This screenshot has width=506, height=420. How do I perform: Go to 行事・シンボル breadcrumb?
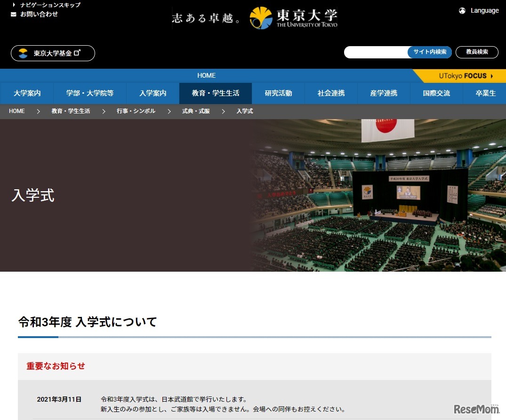pyautogui.click(x=136, y=111)
